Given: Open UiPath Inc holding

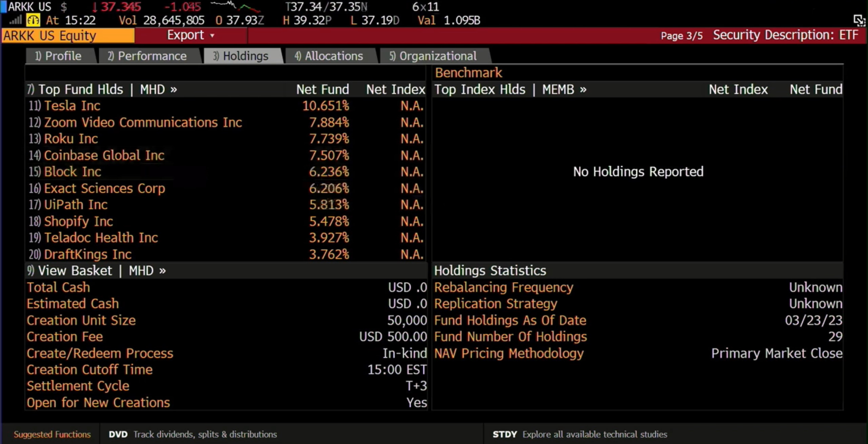Looking at the screenshot, I should [75, 205].
